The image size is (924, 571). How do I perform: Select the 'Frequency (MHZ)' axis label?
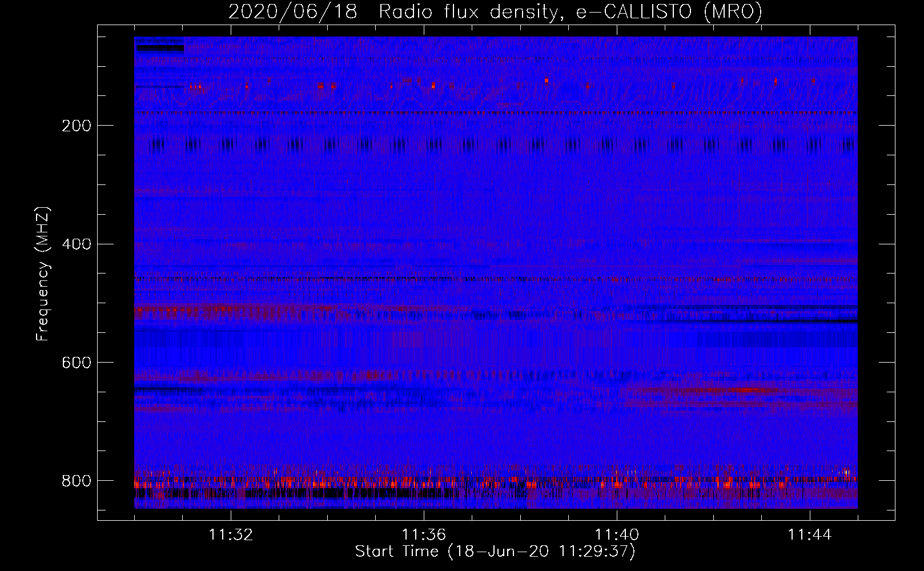pos(43,274)
